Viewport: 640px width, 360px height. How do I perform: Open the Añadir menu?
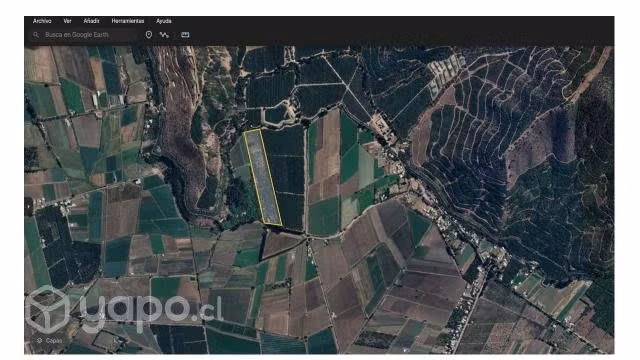[x=91, y=21]
